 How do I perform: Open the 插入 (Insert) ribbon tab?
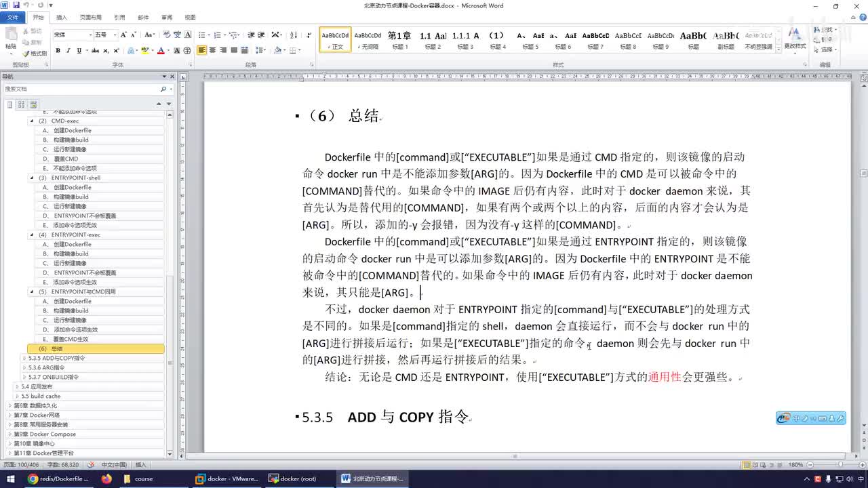pyautogui.click(x=62, y=17)
